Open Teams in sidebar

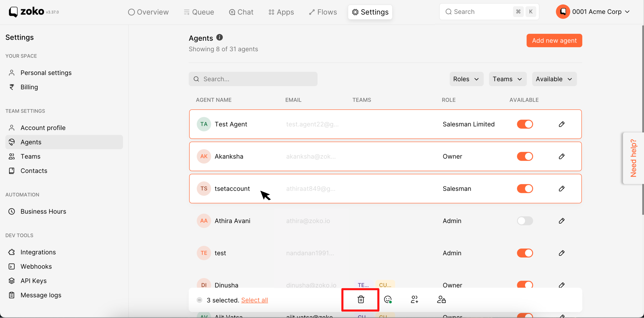64,156
